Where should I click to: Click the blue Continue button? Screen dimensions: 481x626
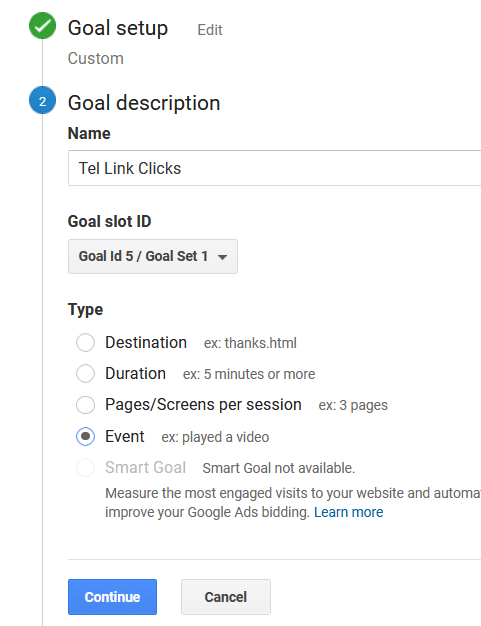[x=112, y=597]
